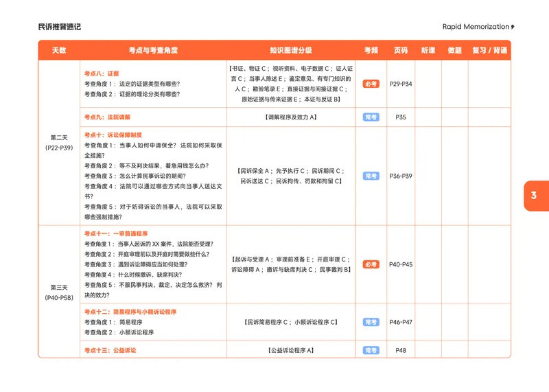
Task: Select the 第二天 (P22-P39) day cell
Action: (x=59, y=143)
